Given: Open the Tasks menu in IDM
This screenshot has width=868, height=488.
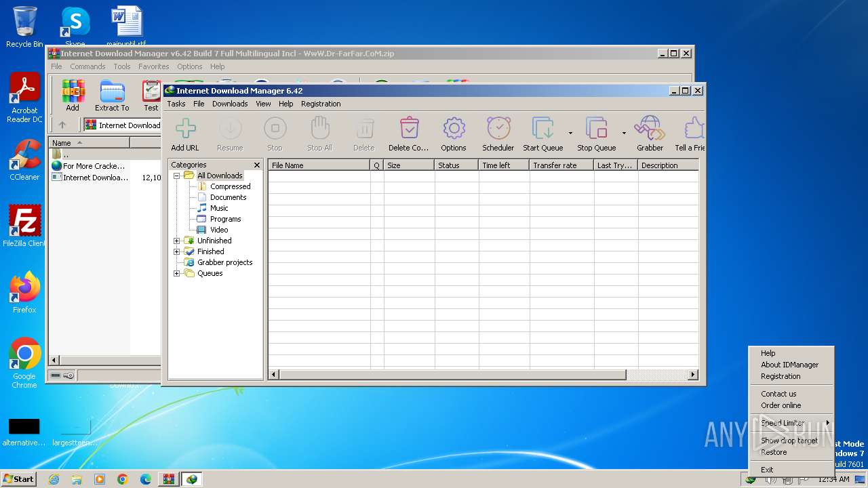Looking at the screenshot, I should pyautogui.click(x=176, y=104).
